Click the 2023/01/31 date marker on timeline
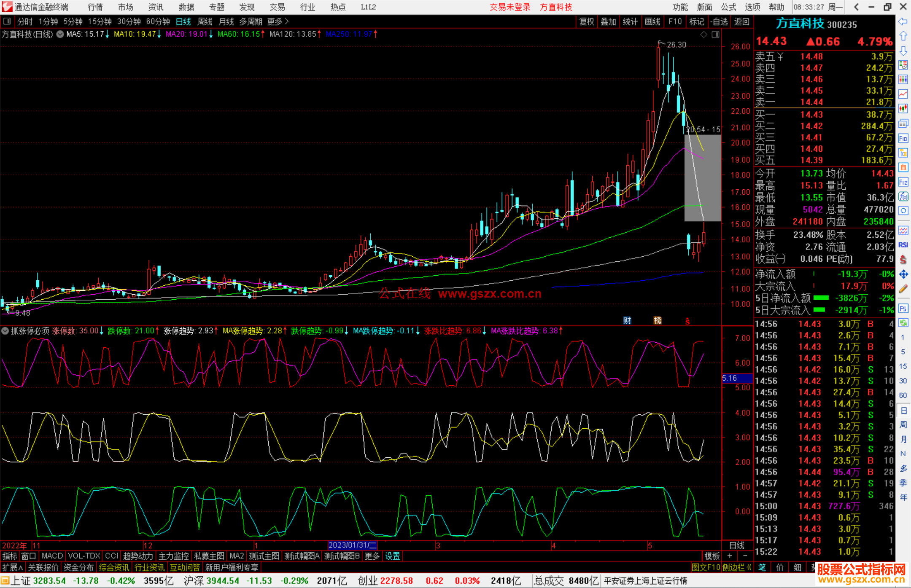Image resolution: width=911 pixels, height=588 pixels. (352, 545)
